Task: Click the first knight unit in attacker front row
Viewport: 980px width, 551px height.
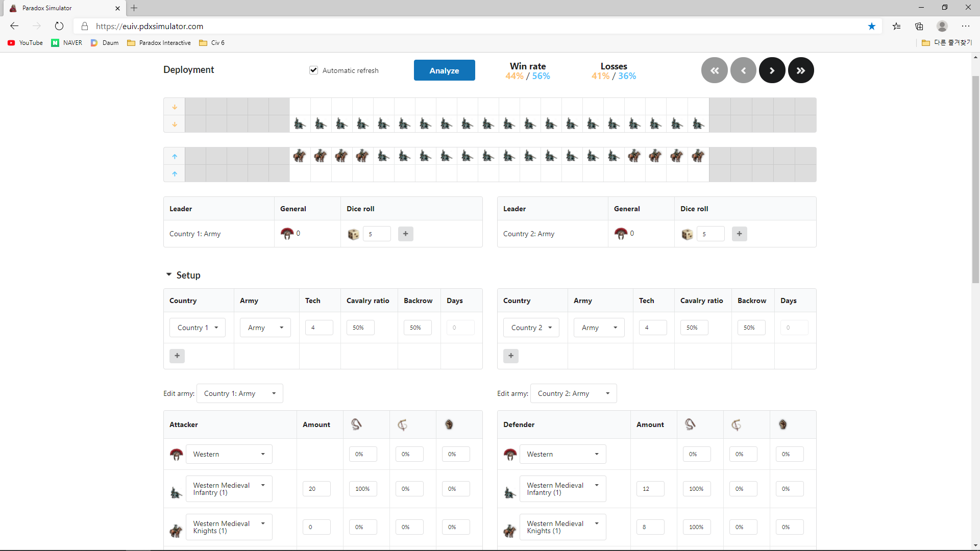Action: coord(300,156)
